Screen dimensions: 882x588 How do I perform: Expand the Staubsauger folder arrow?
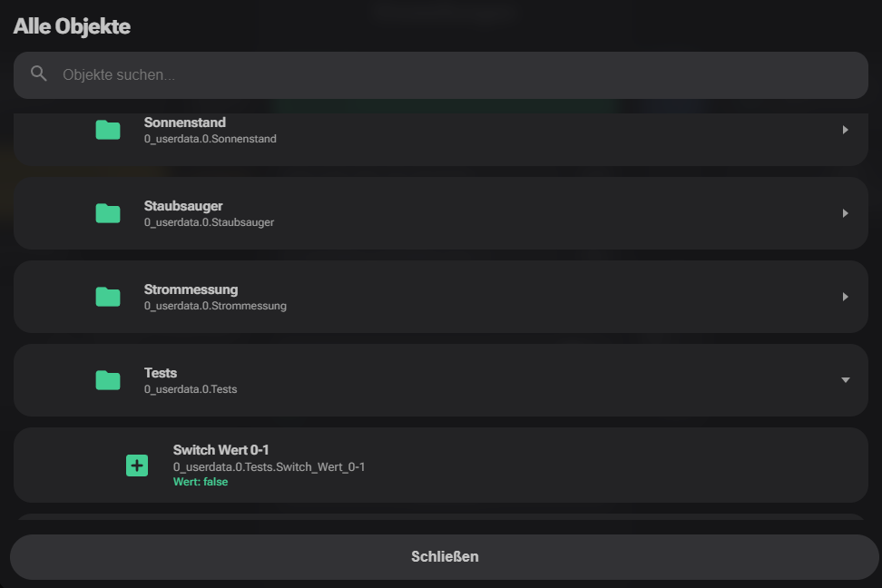pos(845,213)
